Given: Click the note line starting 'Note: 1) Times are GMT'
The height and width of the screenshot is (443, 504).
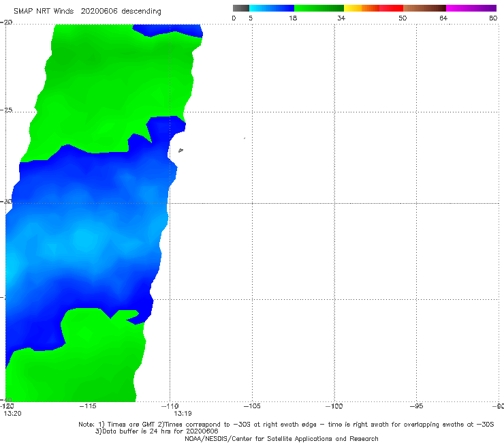Looking at the screenshot, I should pyautogui.click(x=286, y=425).
